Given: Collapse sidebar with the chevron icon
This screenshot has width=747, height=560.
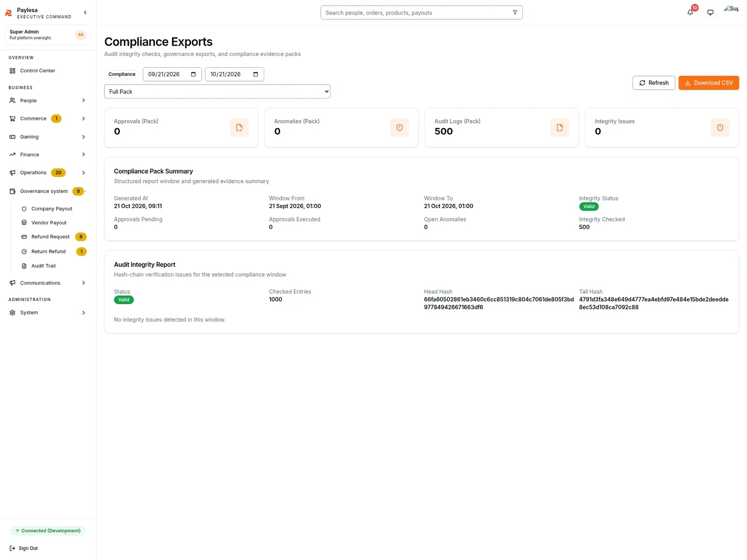Looking at the screenshot, I should click(85, 13).
